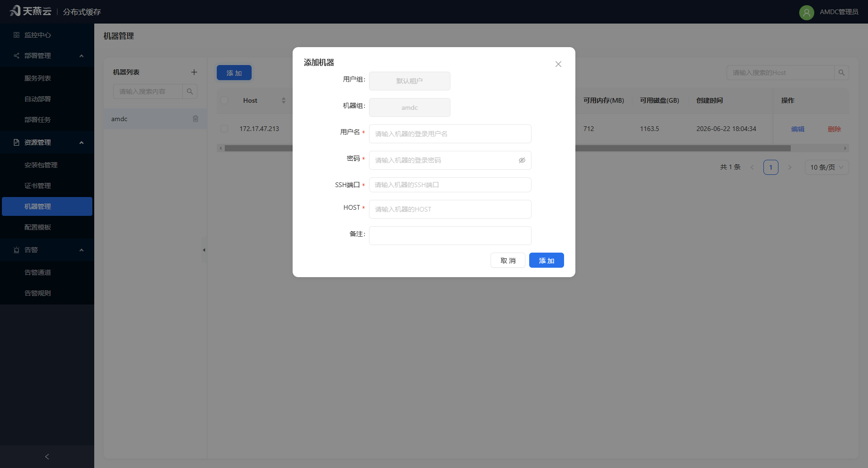
Task: Open 告警通道 menu item
Action: [x=38, y=272]
